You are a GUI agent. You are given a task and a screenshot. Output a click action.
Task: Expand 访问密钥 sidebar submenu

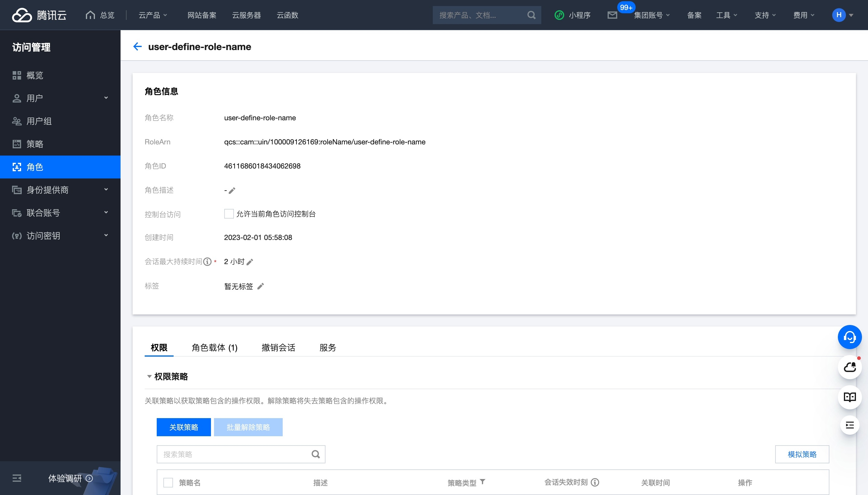coord(106,235)
